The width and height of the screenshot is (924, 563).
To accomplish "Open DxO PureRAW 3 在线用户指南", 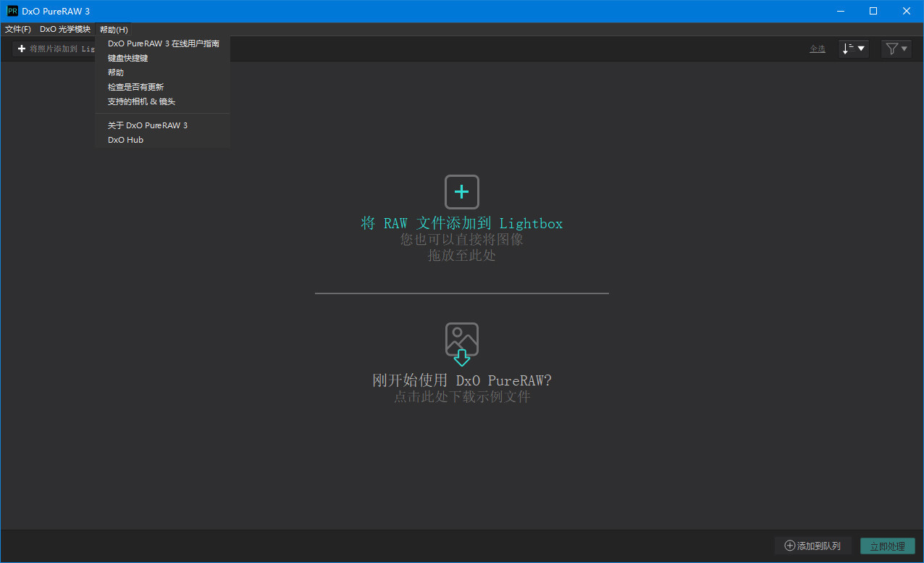I will (x=163, y=43).
